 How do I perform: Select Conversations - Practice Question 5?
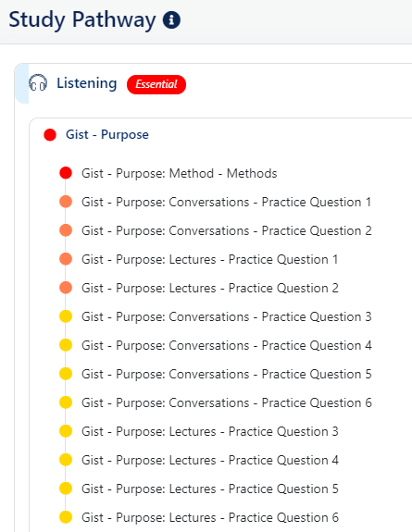point(226,374)
